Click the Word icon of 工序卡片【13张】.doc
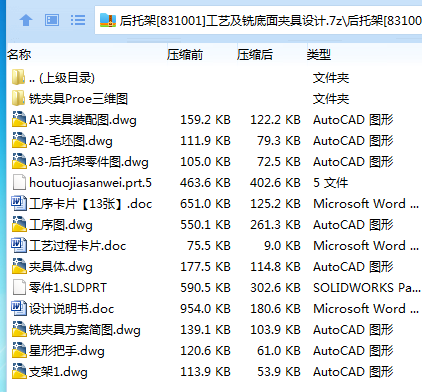The width and height of the screenshot is (422, 392). (x=19, y=203)
